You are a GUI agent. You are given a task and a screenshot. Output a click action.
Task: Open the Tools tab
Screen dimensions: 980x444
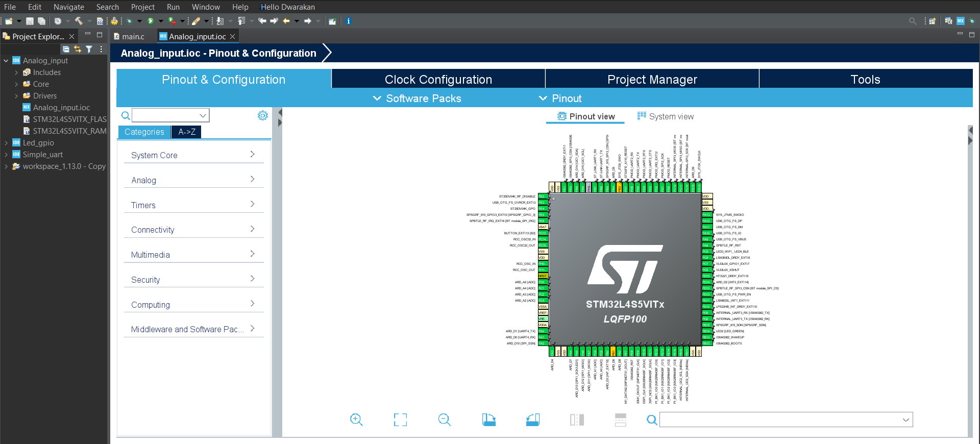(x=866, y=79)
